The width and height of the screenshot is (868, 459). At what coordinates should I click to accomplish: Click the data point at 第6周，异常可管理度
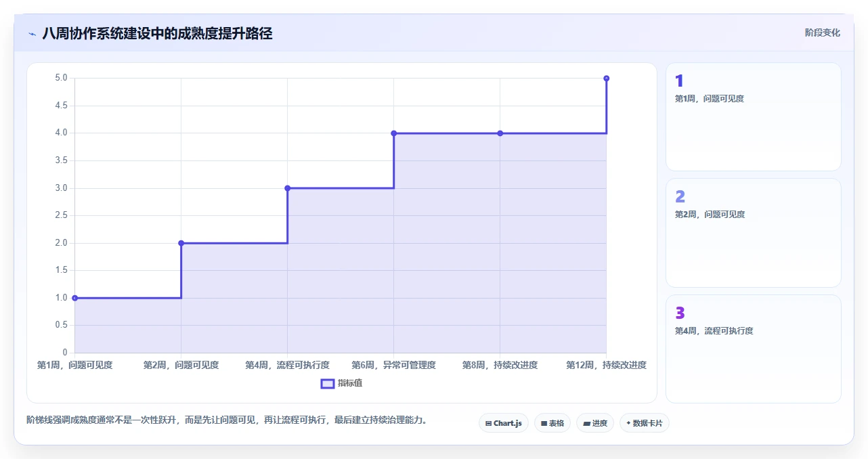point(393,133)
